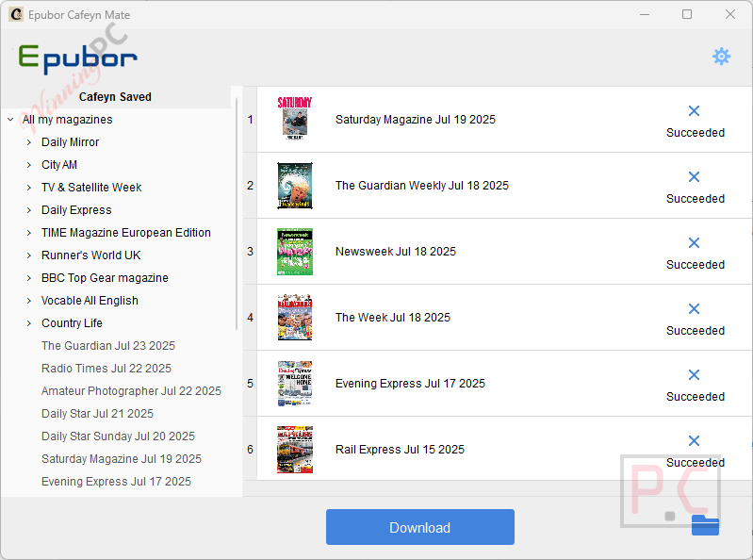This screenshot has height=560, width=753.
Task: Select Daily Star Jul 21 2025
Action: click(97, 414)
